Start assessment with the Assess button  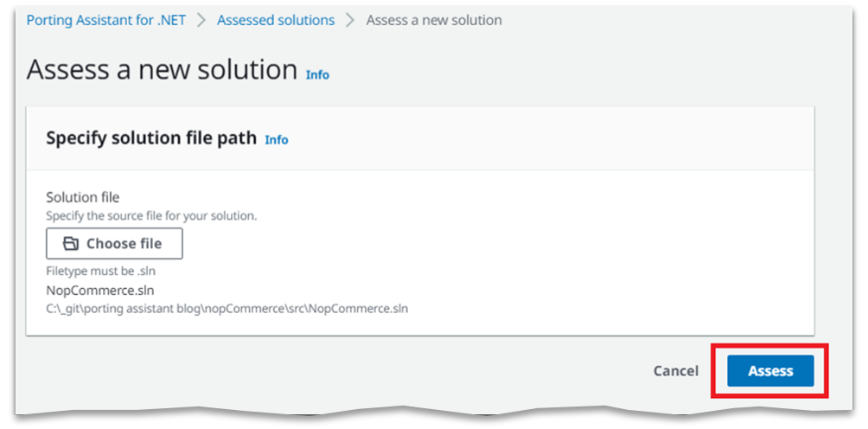click(770, 371)
